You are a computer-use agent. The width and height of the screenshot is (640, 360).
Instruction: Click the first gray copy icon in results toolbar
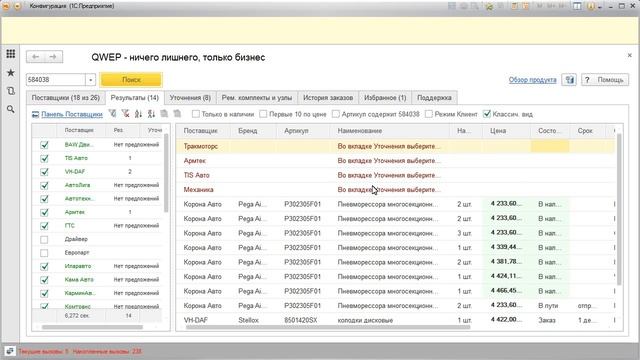pos(164,114)
